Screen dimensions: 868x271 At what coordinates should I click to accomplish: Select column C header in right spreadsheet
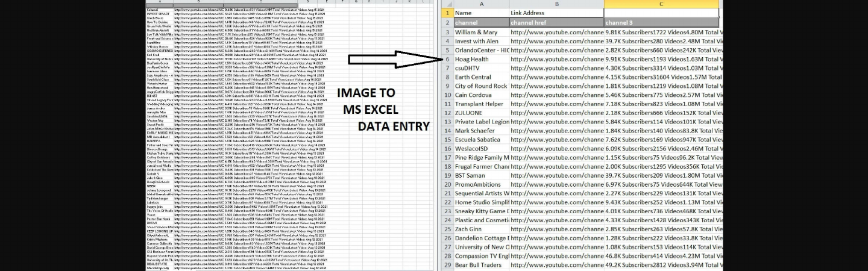tap(661, 4)
